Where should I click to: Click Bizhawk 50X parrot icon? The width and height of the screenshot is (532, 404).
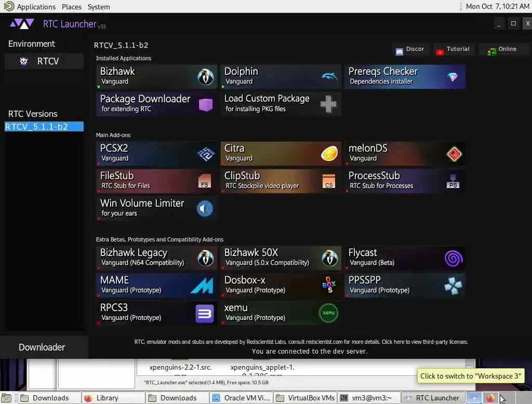pyautogui.click(x=329, y=258)
